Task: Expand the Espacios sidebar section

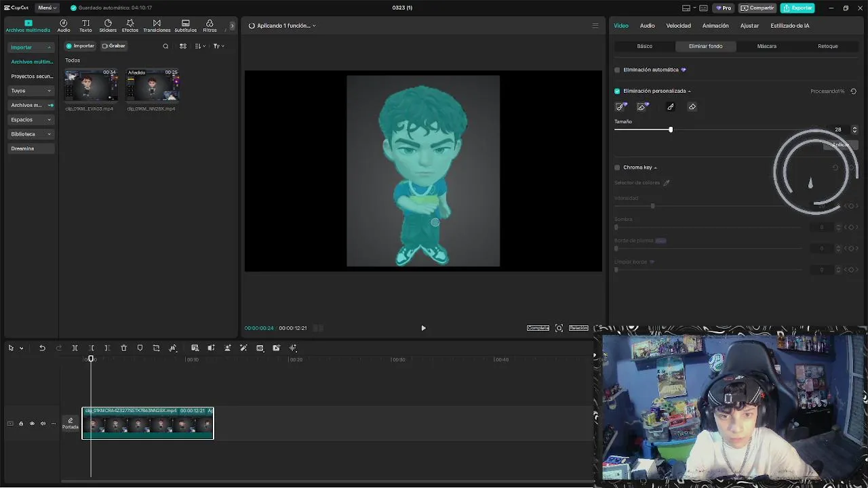Action: coord(31,119)
